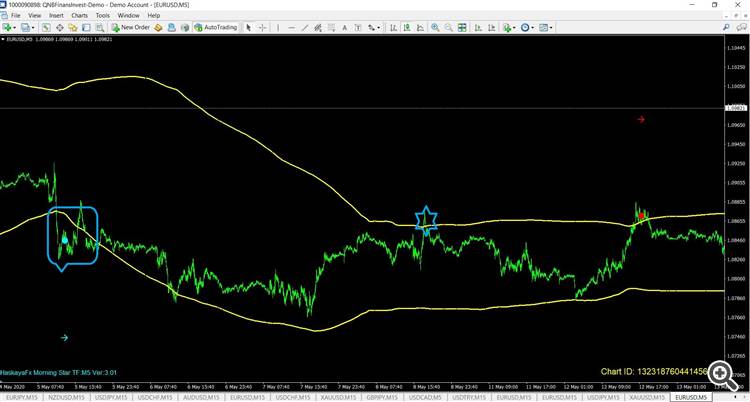Image resolution: width=750 pixels, height=402 pixels.
Task: Open the chat bubbles icon
Action: coord(741,27)
